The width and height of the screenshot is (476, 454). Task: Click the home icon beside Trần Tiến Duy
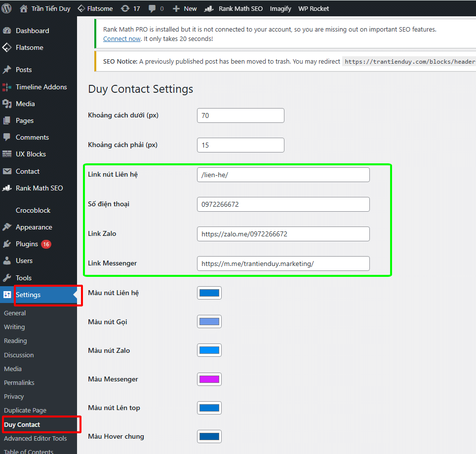click(24, 8)
